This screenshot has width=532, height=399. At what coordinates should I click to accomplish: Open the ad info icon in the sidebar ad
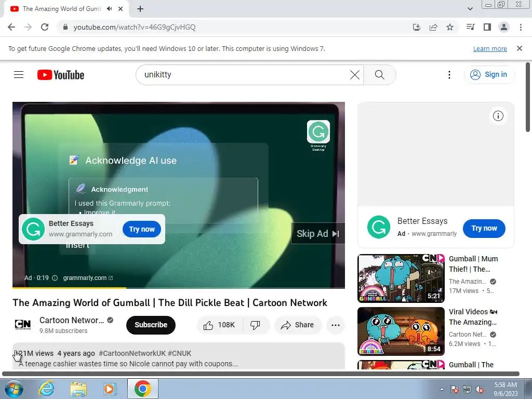pos(498,116)
